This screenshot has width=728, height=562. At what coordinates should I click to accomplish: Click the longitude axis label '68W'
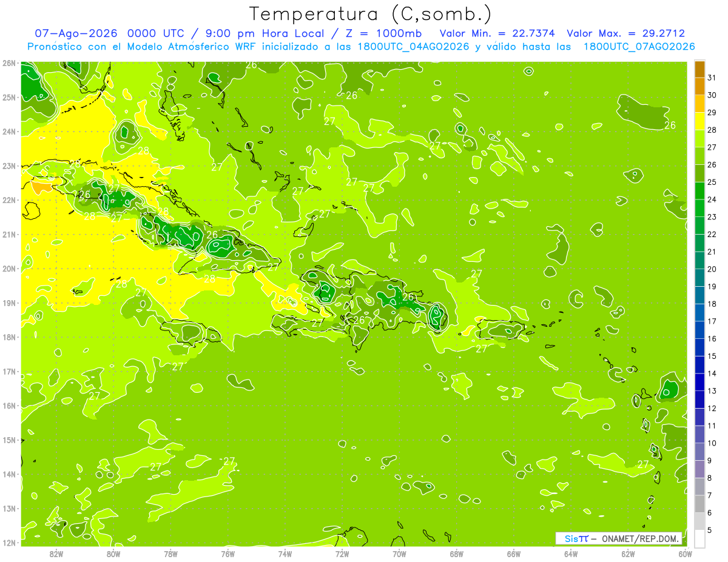pyautogui.click(x=457, y=554)
